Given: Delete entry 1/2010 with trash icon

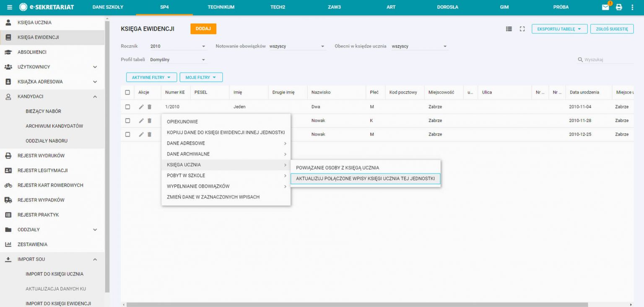Looking at the screenshot, I should [x=149, y=107].
